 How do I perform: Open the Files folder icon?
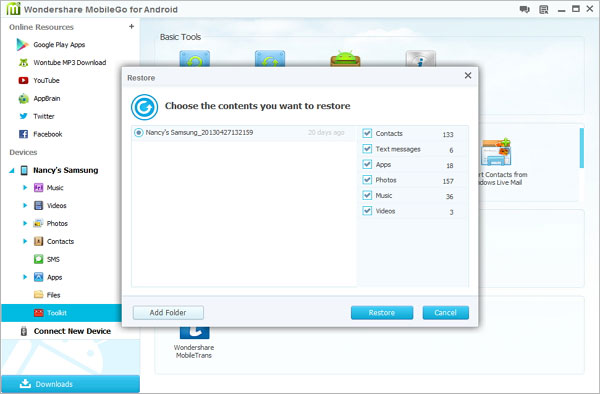tap(38, 295)
